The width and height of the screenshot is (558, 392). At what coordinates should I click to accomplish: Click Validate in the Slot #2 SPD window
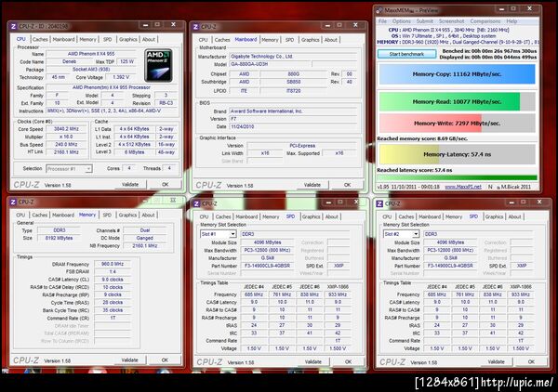pos(496,361)
